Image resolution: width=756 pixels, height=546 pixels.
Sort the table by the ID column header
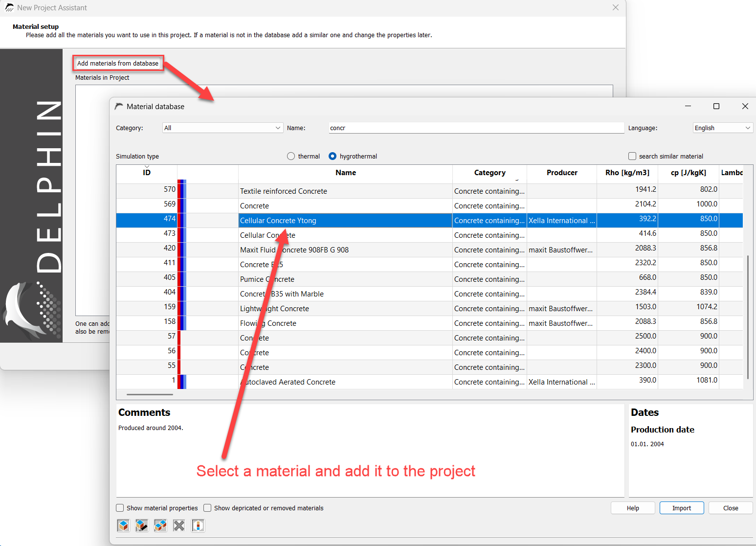(147, 173)
